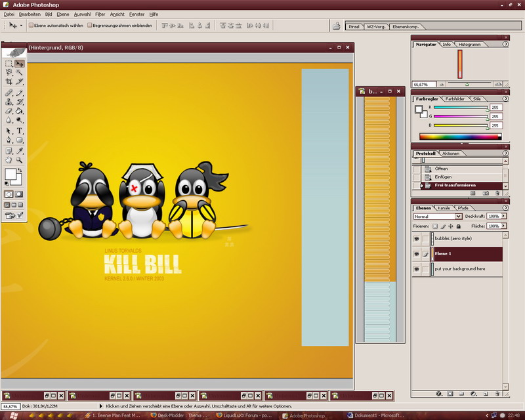
Task: Select the 'put your background here' layer
Action: pyautogui.click(x=468, y=269)
